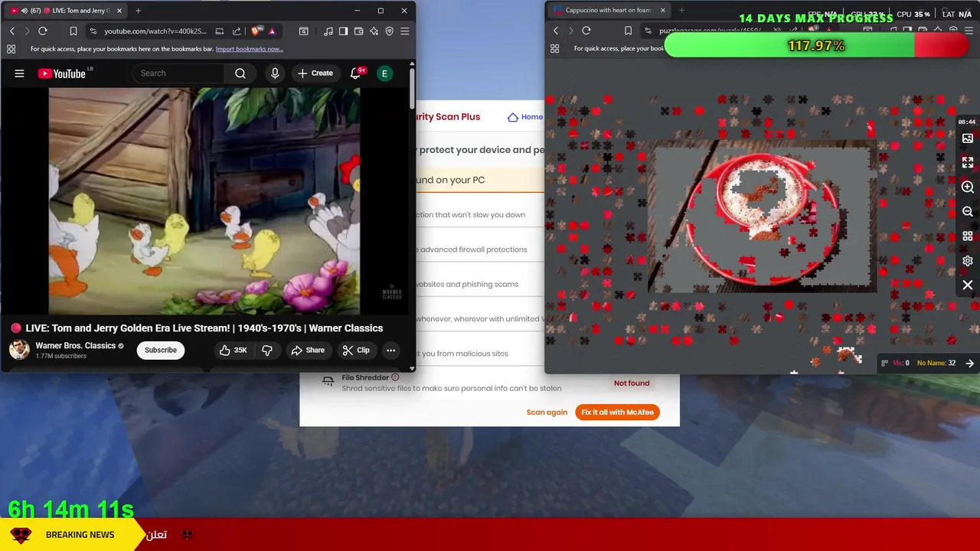980x551 pixels.
Task: Click Home in the McAfee window
Action: [x=526, y=117]
